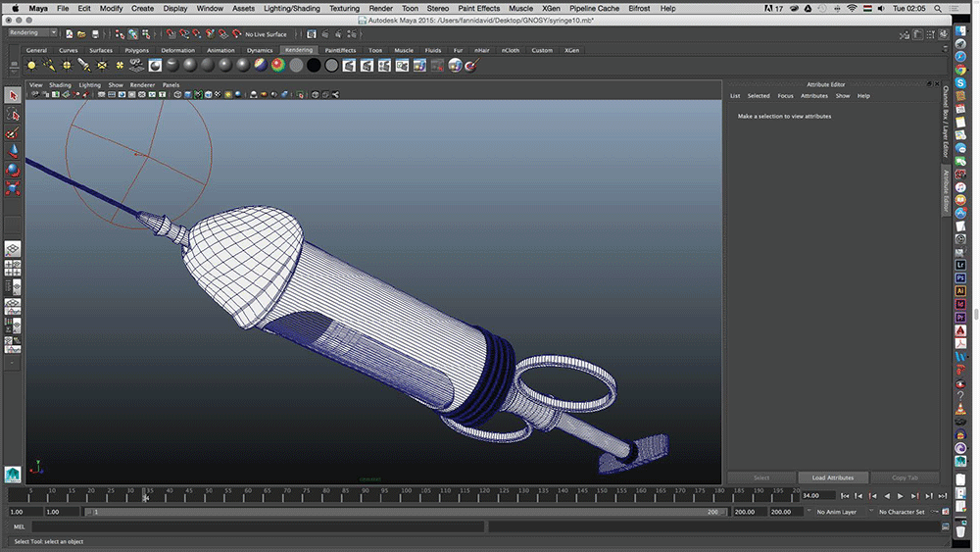Click the current frame field showing 34.00

tap(817, 496)
